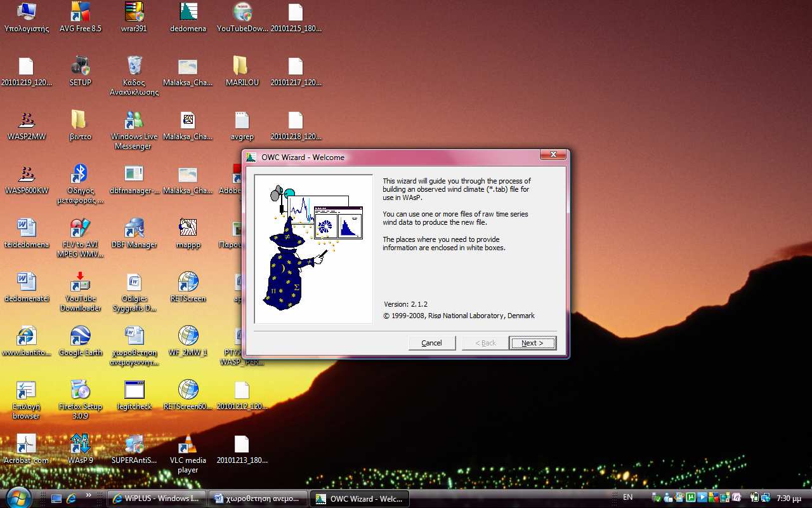Launch Internet Explorer from Quick Launch
The height and width of the screenshot is (508, 812).
[72, 498]
